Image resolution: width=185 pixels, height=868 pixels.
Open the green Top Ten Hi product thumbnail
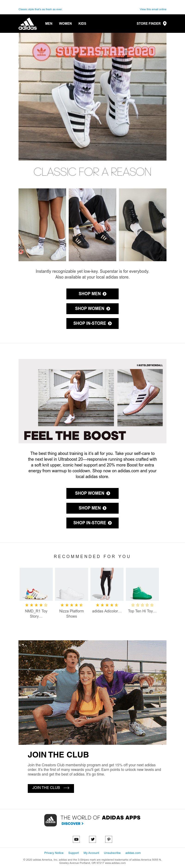point(142,584)
